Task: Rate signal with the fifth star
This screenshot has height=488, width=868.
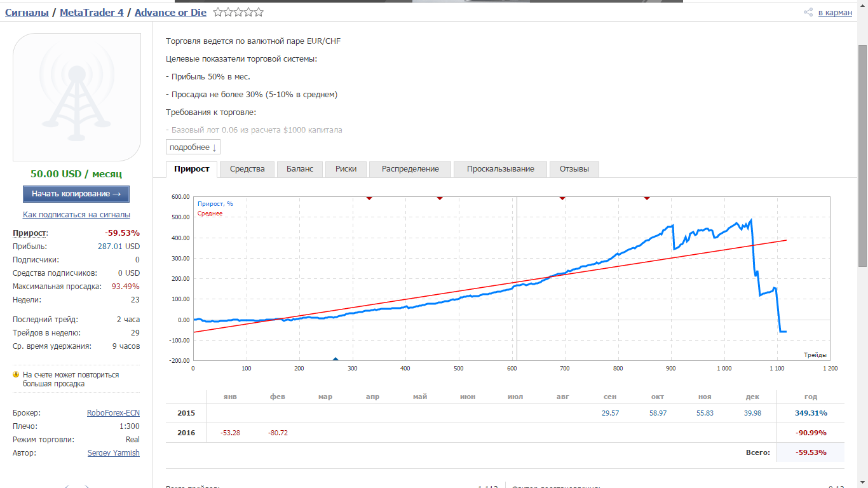Action: (258, 12)
